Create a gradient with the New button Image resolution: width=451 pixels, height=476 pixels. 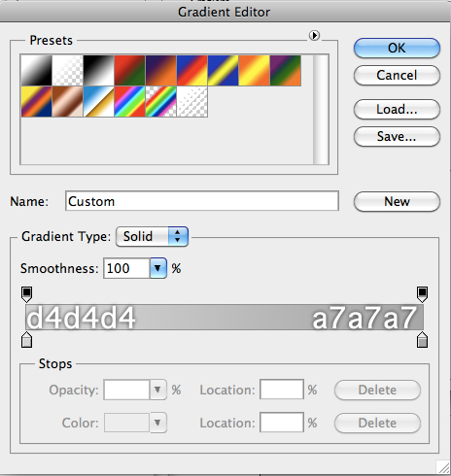397,202
